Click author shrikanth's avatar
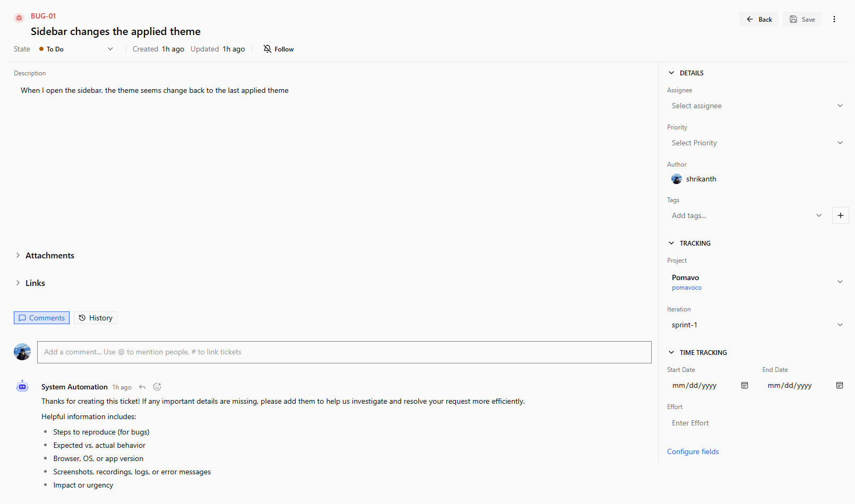Screen dimensions: 855x504 [x=677, y=179]
